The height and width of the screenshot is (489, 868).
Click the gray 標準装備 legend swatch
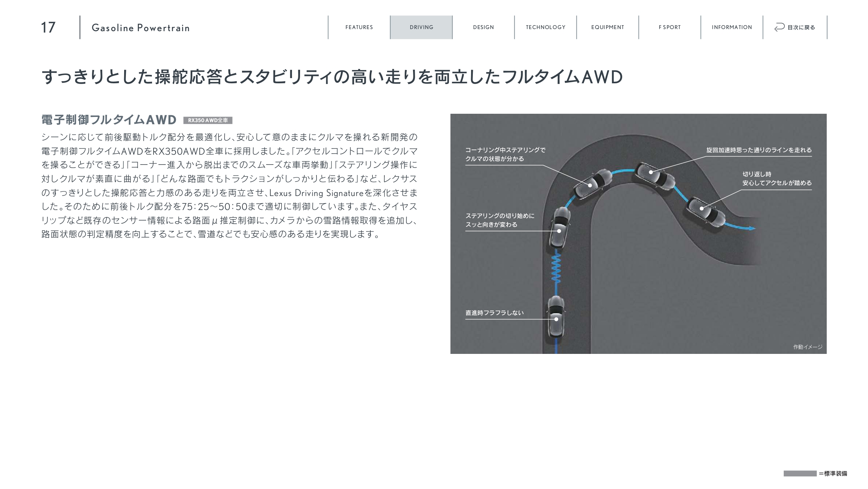[x=799, y=474]
